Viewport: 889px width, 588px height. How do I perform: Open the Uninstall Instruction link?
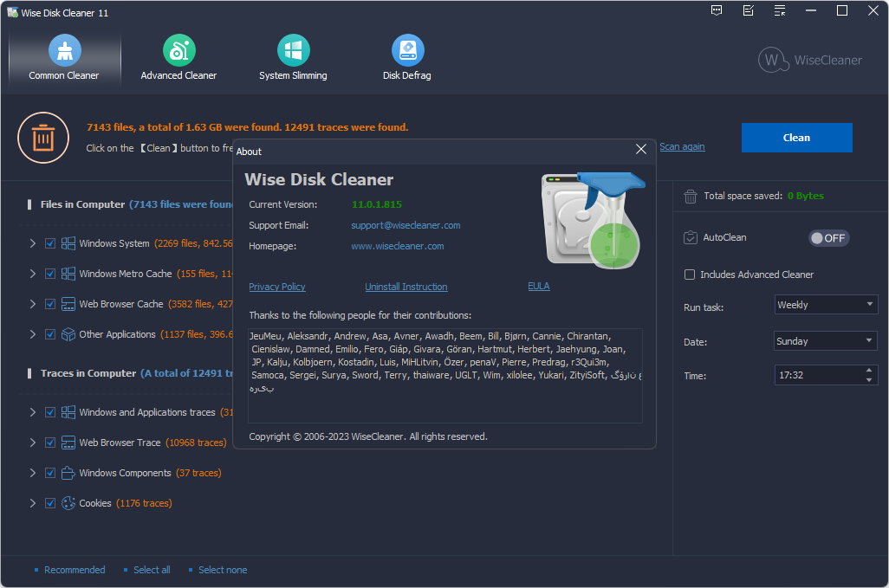(x=406, y=287)
